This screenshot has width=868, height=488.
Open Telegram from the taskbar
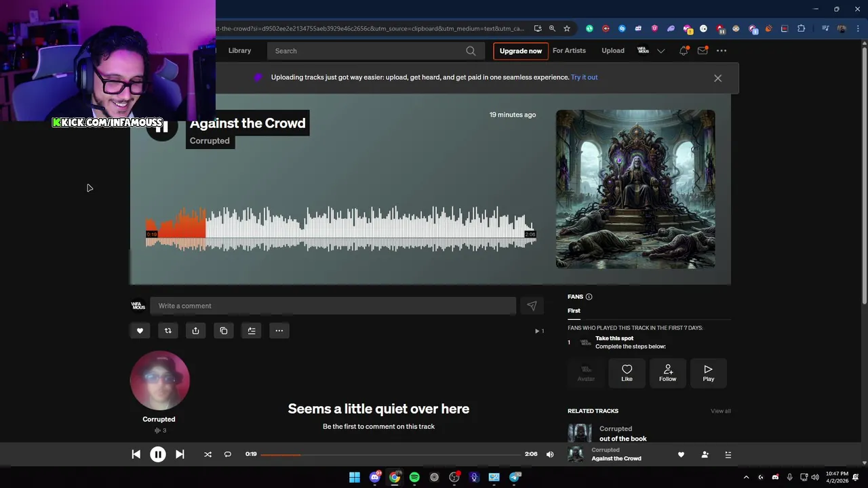tap(515, 477)
